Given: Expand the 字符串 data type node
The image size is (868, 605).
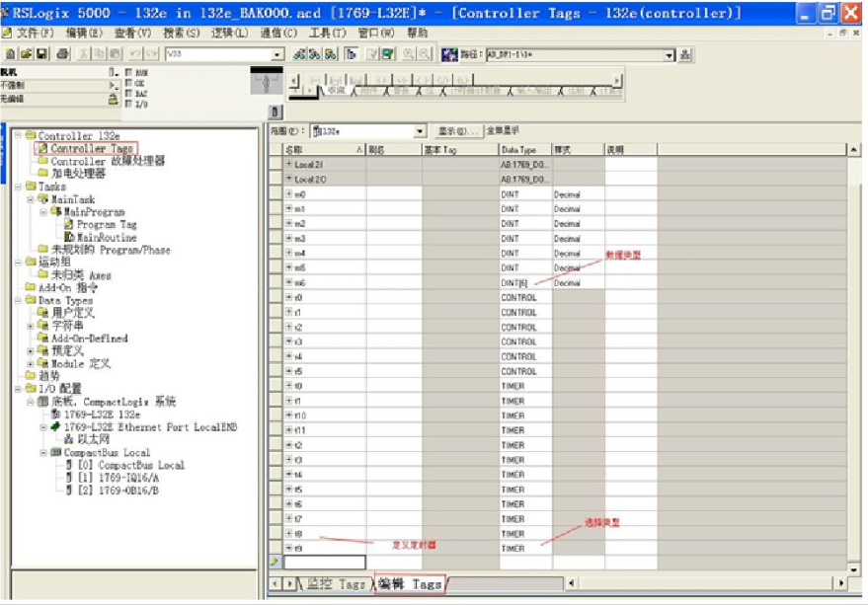Looking at the screenshot, I should pyautogui.click(x=31, y=326).
